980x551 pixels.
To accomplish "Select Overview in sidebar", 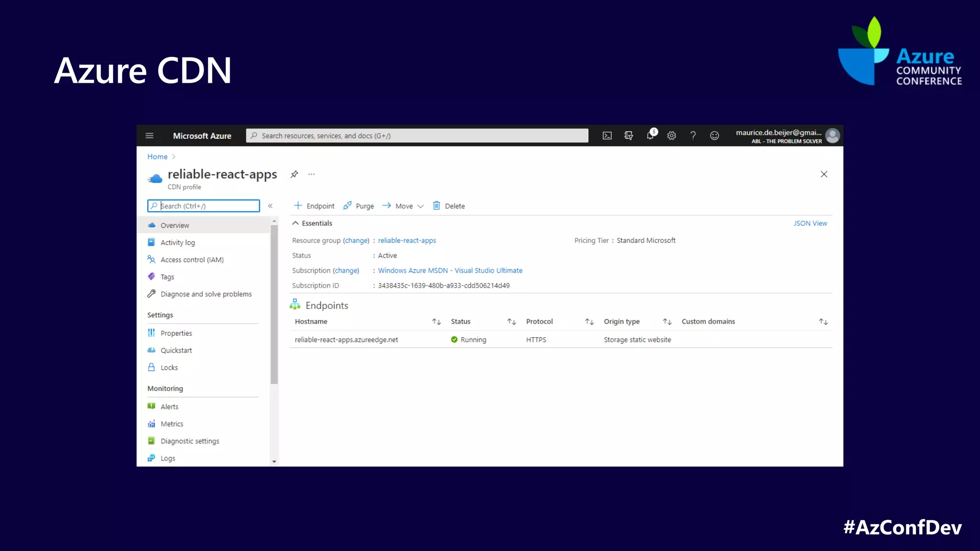I will (x=204, y=225).
